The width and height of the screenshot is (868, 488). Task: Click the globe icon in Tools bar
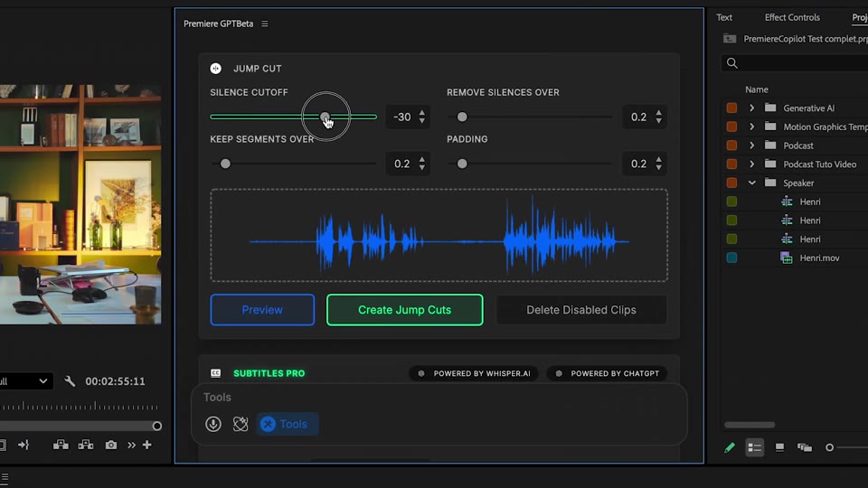point(241,425)
